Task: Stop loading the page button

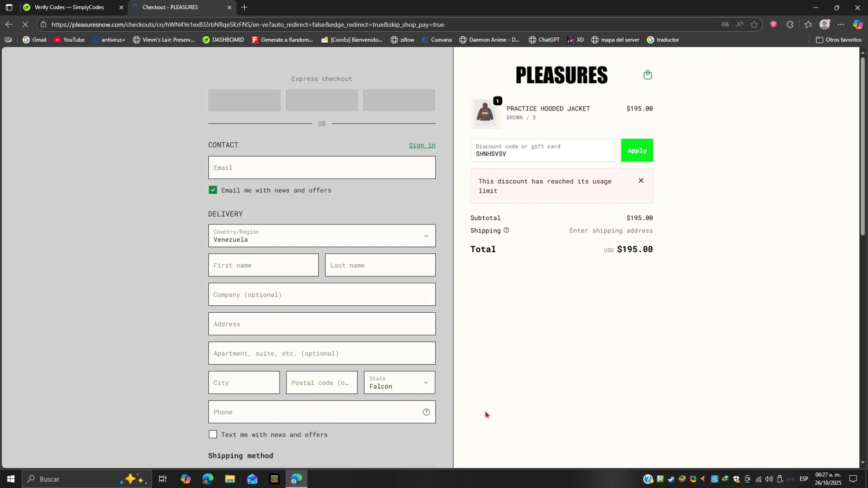Action: (x=25, y=24)
